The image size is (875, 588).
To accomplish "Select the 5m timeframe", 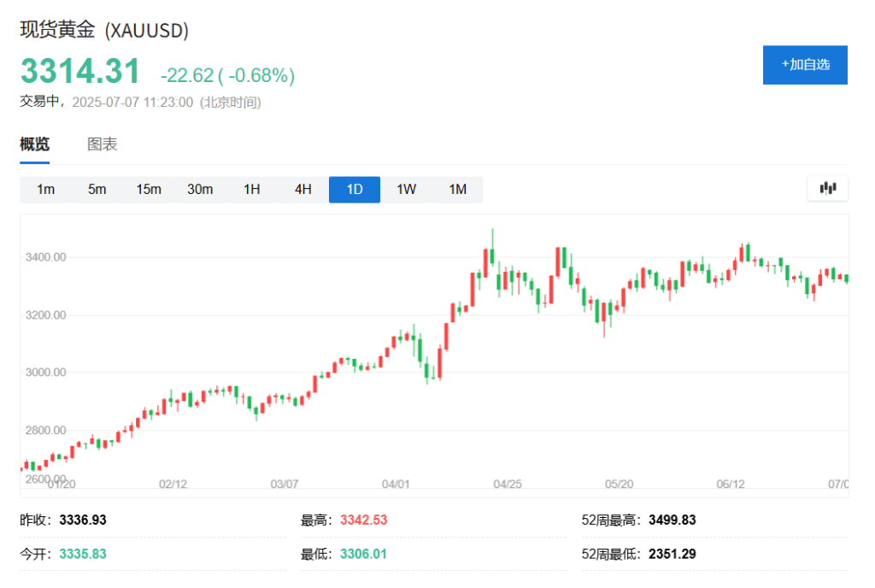I will (x=97, y=190).
